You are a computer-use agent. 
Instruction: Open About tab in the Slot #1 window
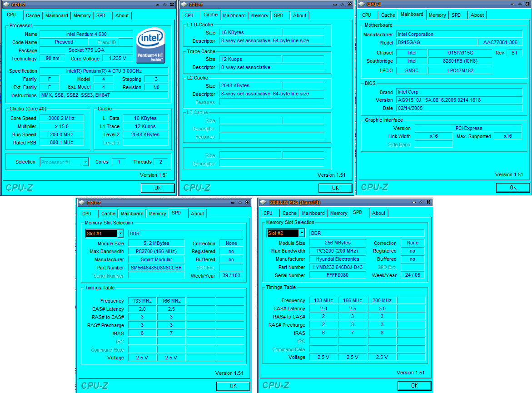pyautogui.click(x=198, y=214)
